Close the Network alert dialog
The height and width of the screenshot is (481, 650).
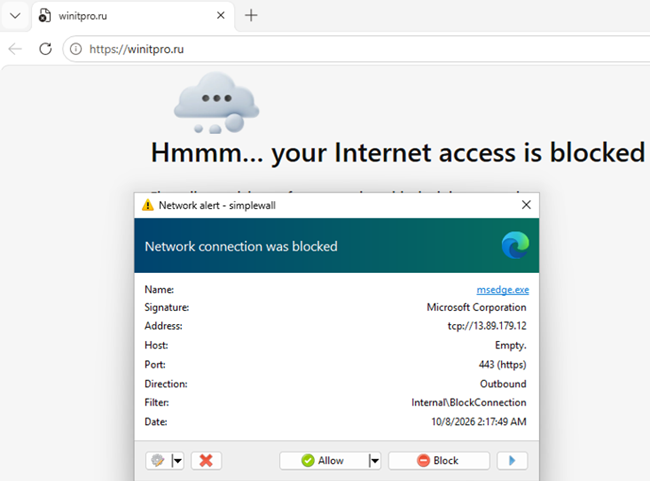click(526, 205)
